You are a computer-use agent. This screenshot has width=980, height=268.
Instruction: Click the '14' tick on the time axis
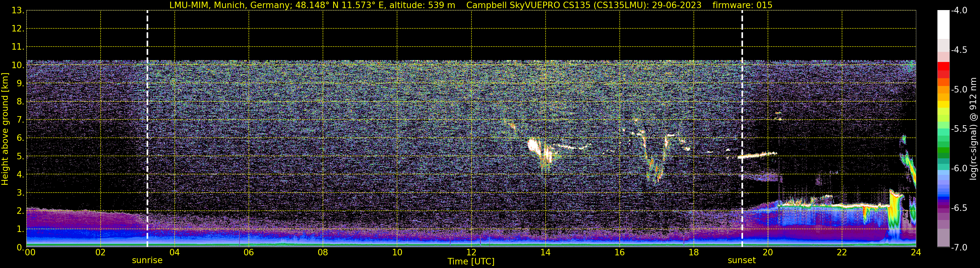coord(545,252)
